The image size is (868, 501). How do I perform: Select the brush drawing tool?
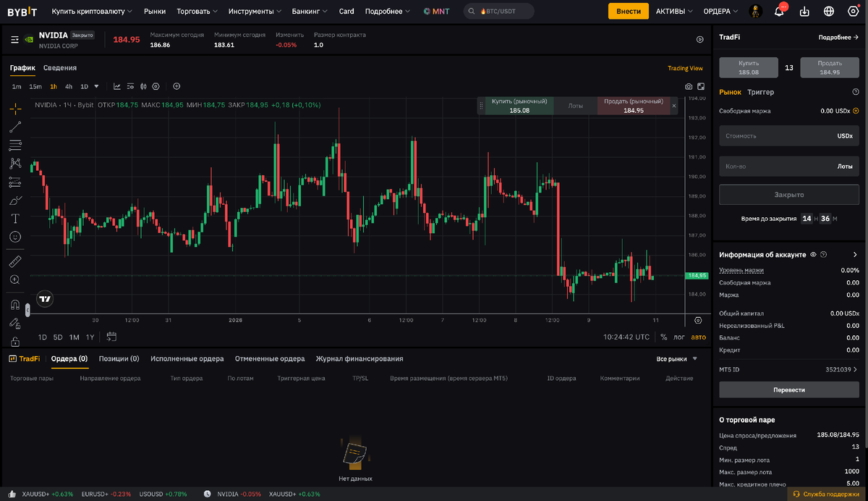point(15,200)
